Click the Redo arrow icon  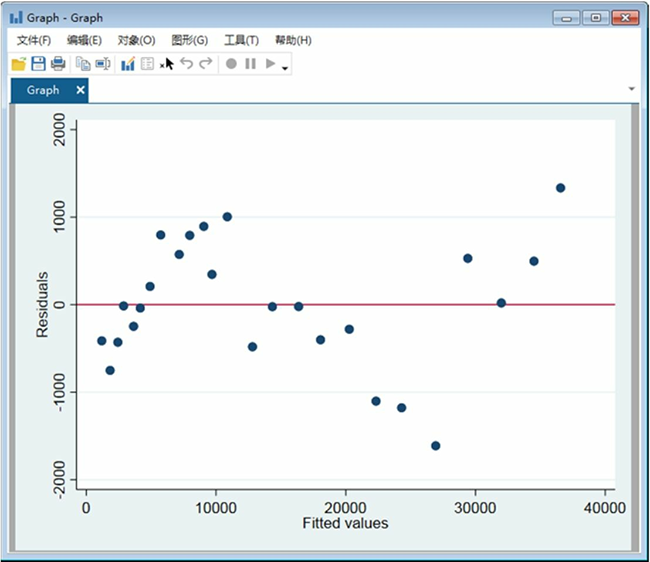(x=206, y=64)
